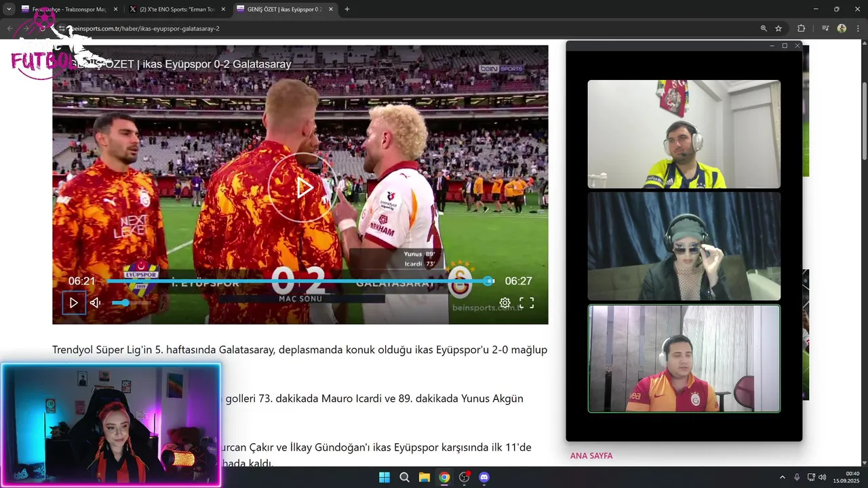868x488 pixels.
Task: Expand the system tray hidden icons chevron
Action: coord(782,477)
